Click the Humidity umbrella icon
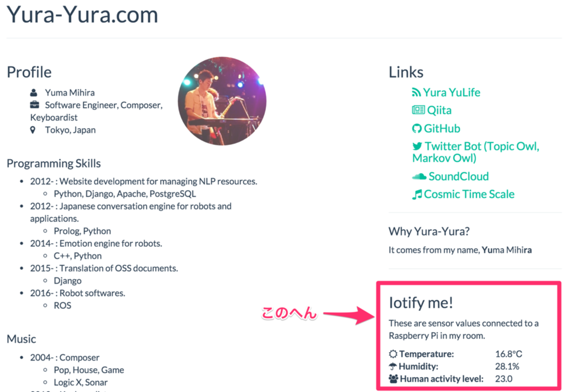566x392 pixels. [393, 366]
